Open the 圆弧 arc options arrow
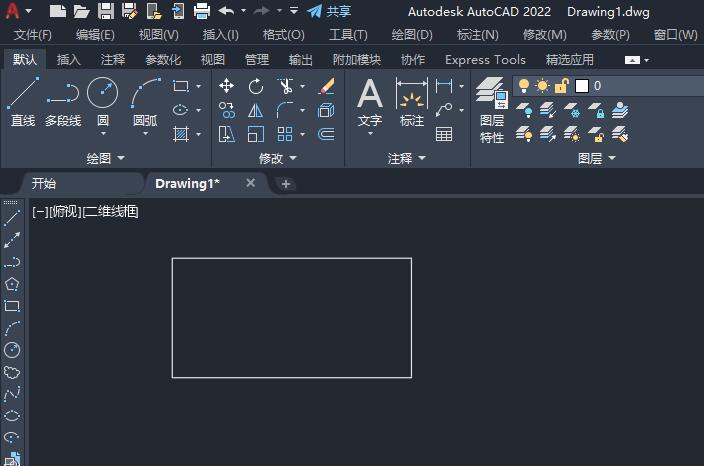The image size is (704, 466). click(x=145, y=133)
